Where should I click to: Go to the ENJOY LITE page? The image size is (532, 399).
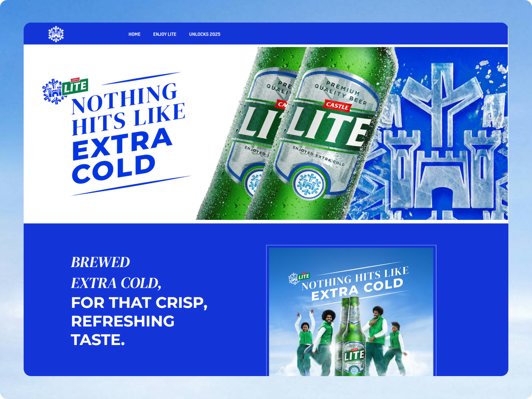pos(165,34)
